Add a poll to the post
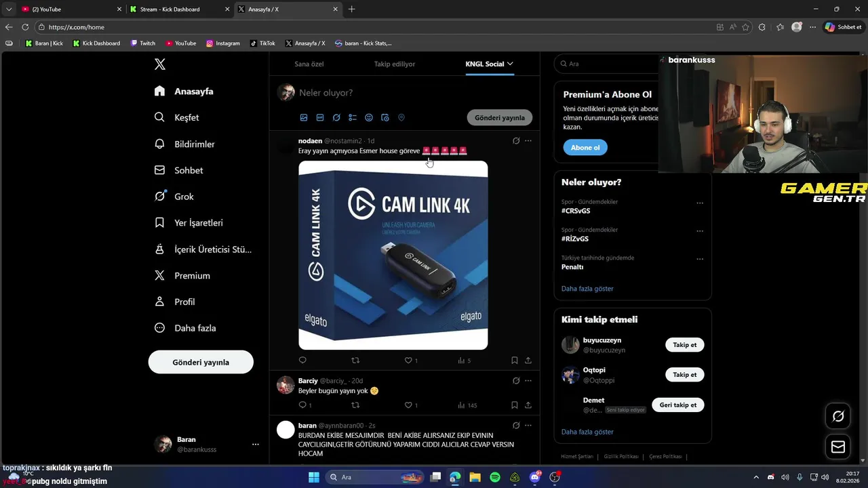The image size is (868, 488). 353,117
